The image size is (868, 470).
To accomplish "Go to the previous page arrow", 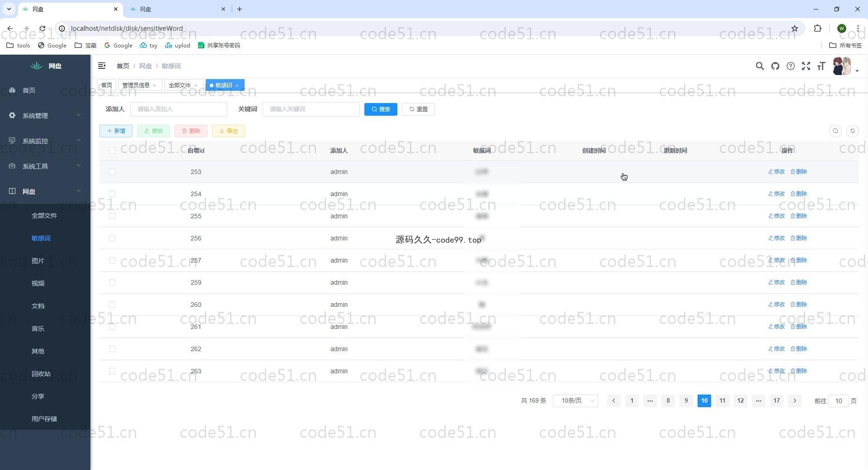I will pos(613,401).
